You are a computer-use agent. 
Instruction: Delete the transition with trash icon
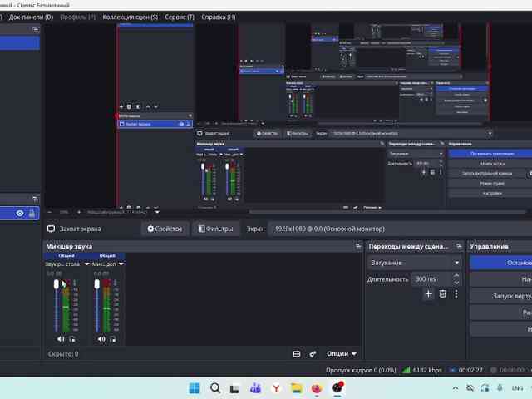point(443,293)
